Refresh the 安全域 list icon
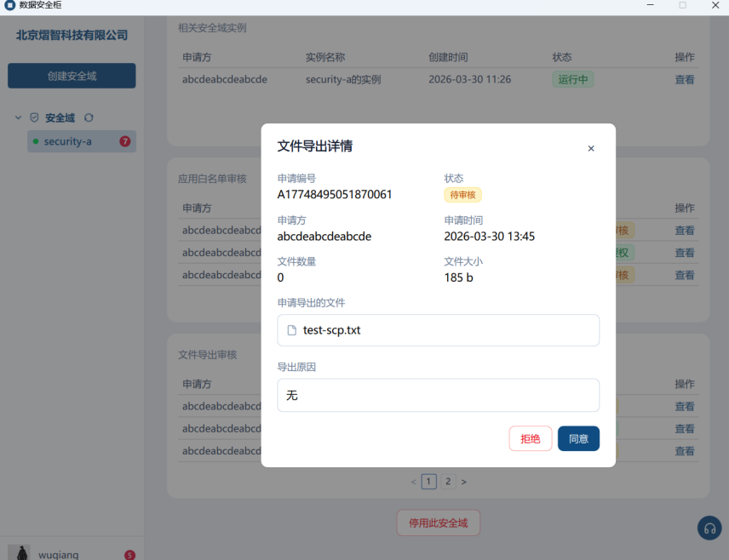The image size is (729, 560). click(x=89, y=117)
